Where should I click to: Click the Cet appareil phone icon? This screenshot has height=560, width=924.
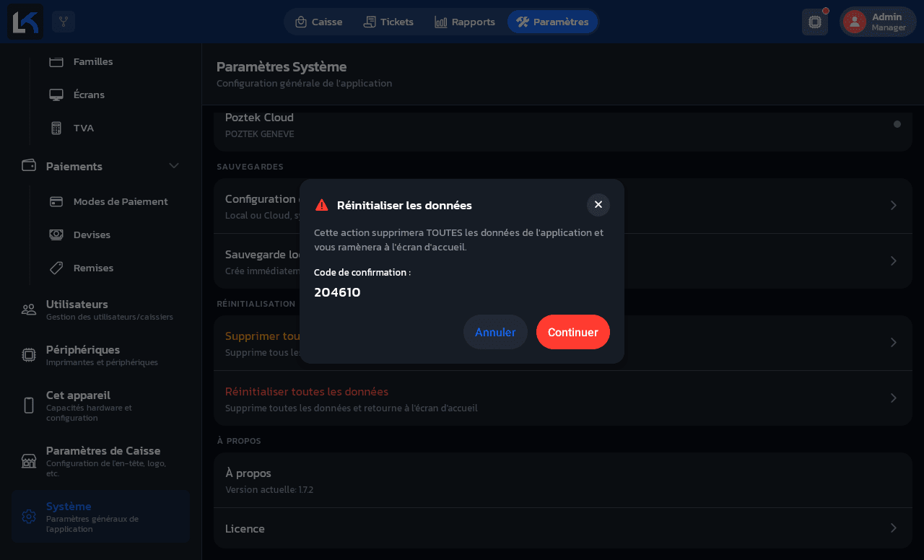(x=29, y=406)
